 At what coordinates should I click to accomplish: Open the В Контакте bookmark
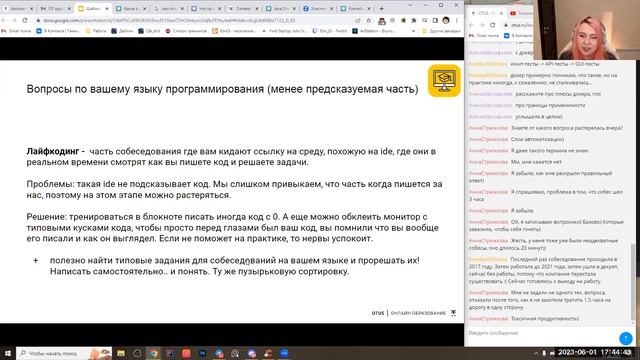pyautogui.click(x=58, y=31)
